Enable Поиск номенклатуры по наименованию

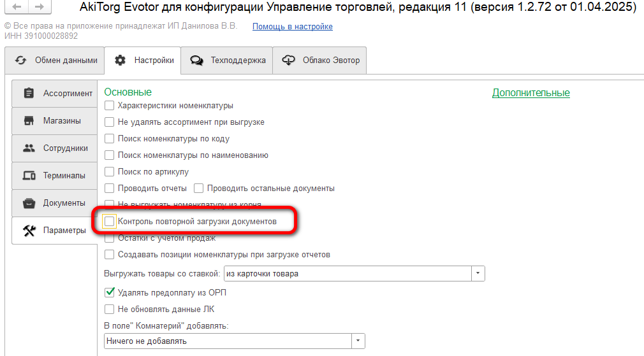[109, 155]
